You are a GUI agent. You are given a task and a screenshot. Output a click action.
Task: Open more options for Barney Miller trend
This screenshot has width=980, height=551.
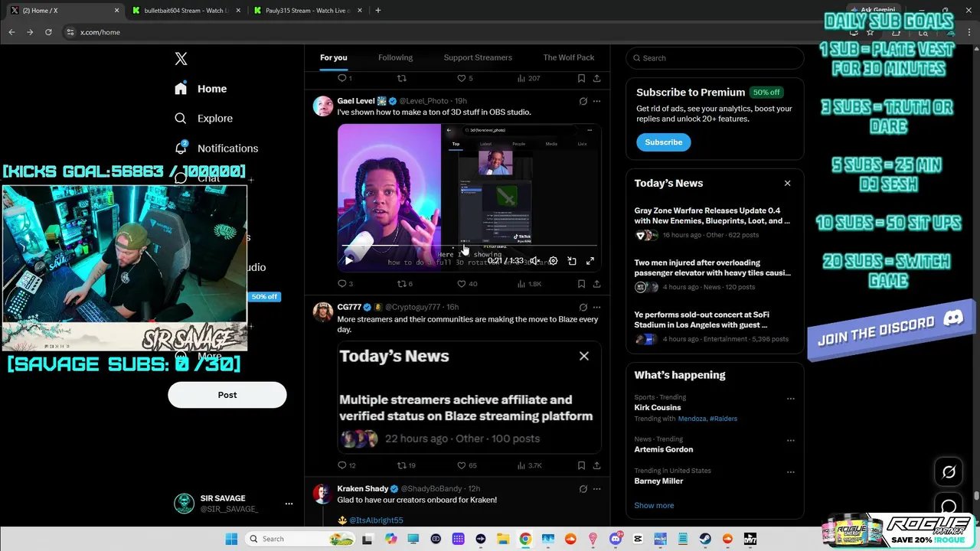tap(791, 472)
